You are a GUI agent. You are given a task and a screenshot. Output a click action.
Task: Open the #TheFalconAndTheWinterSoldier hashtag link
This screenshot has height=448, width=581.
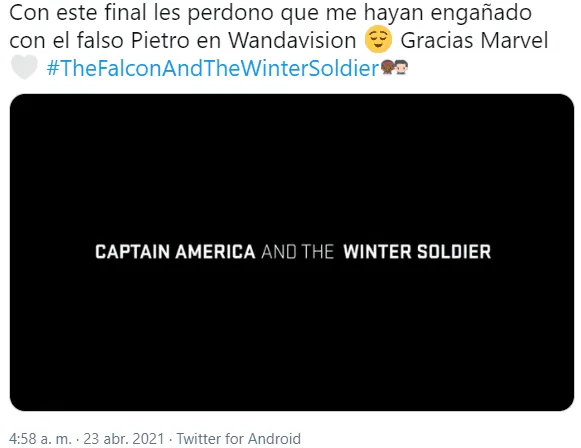(x=213, y=68)
